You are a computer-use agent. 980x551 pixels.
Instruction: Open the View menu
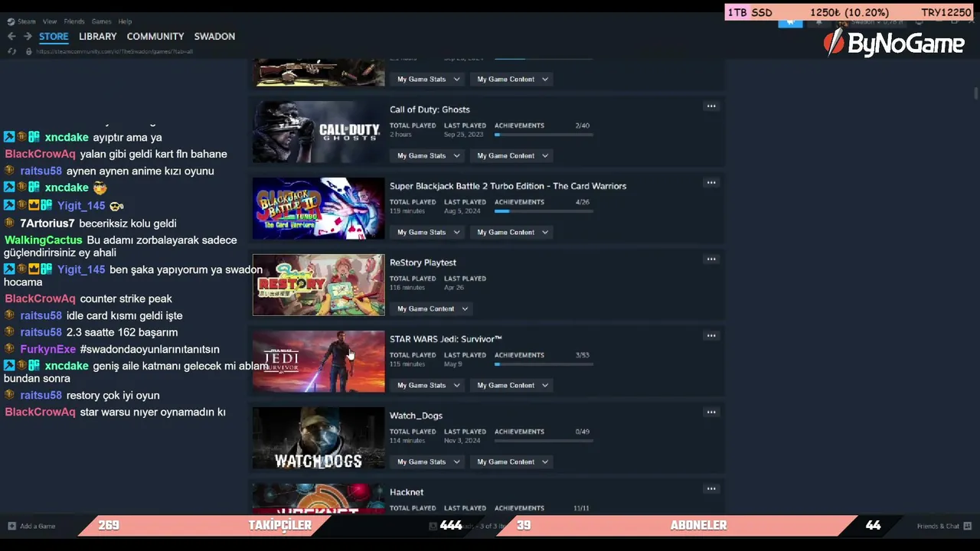[x=50, y=21]
